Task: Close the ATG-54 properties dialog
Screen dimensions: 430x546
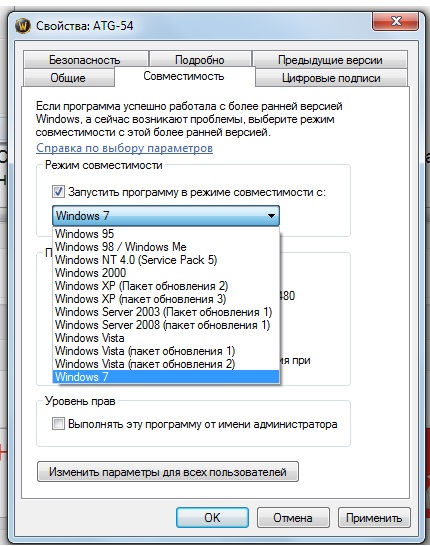Action: click(395, 22)
